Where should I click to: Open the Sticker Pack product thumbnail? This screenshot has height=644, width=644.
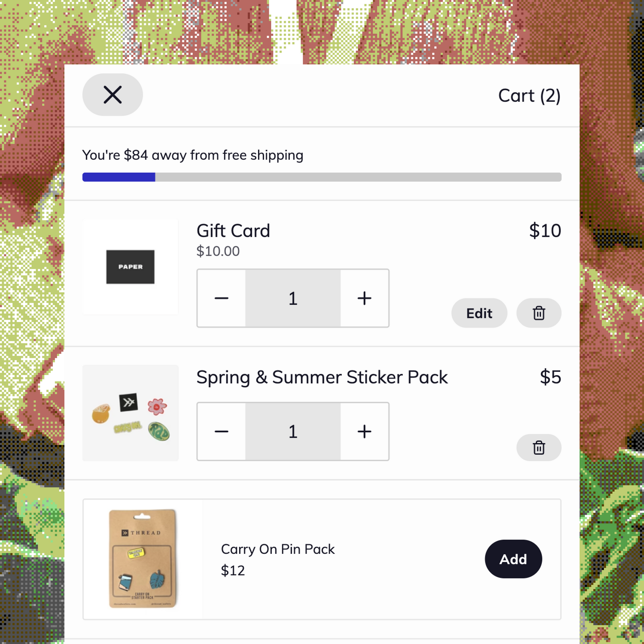(x=130, y=413)
